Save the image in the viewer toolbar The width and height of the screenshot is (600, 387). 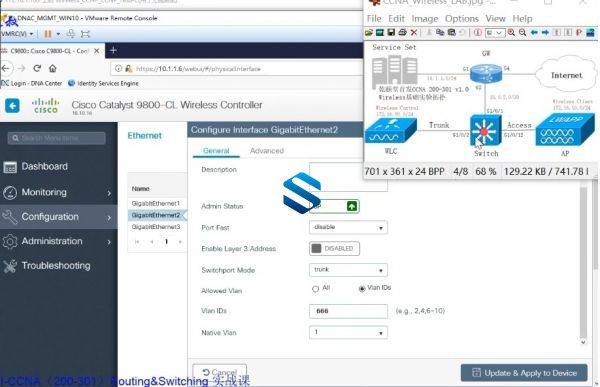[391, 33]
